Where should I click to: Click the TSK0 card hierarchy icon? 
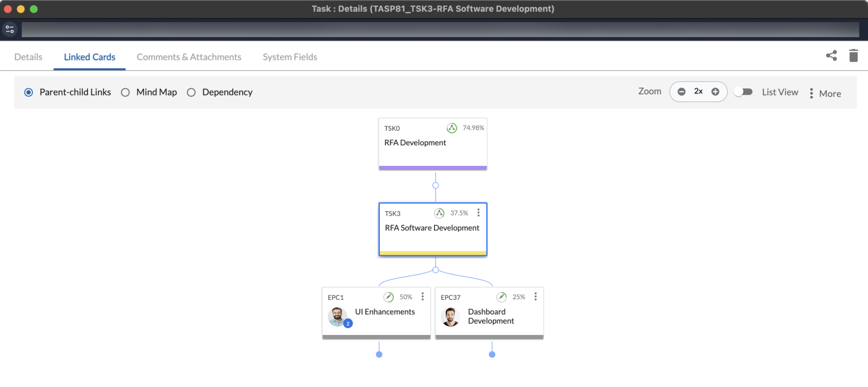tap(452, 128)
